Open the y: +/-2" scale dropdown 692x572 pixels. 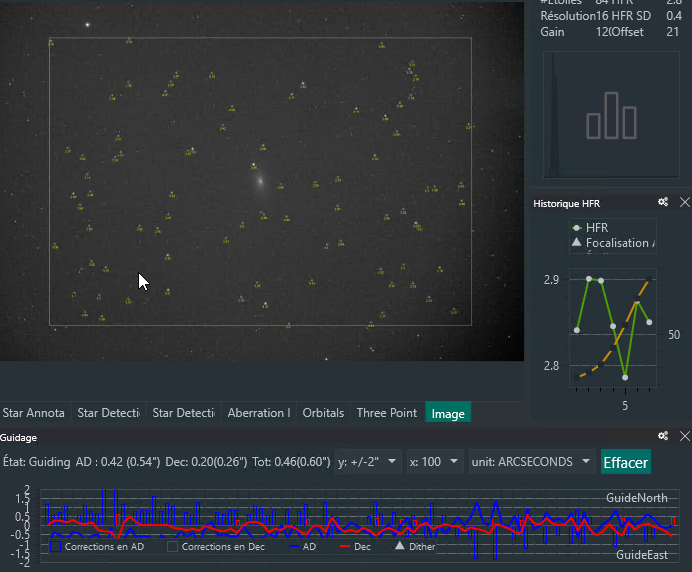368,462
